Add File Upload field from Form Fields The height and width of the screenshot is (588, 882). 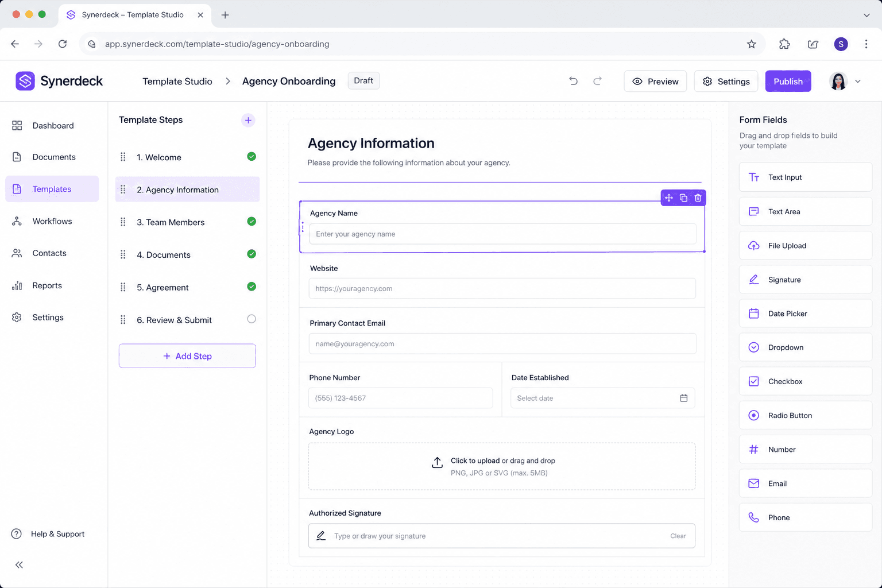806,246
